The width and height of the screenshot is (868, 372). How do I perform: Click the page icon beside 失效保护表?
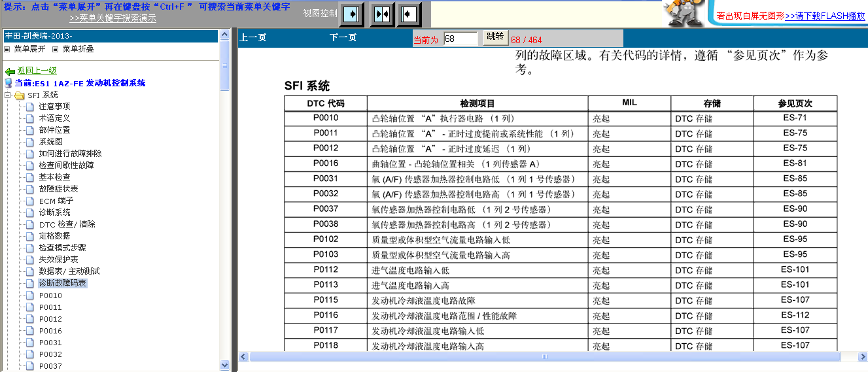click(x=29, y=260)
